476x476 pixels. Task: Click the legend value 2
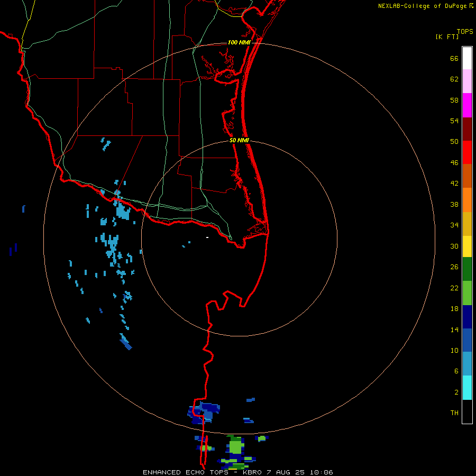click(x=456, y=392)
